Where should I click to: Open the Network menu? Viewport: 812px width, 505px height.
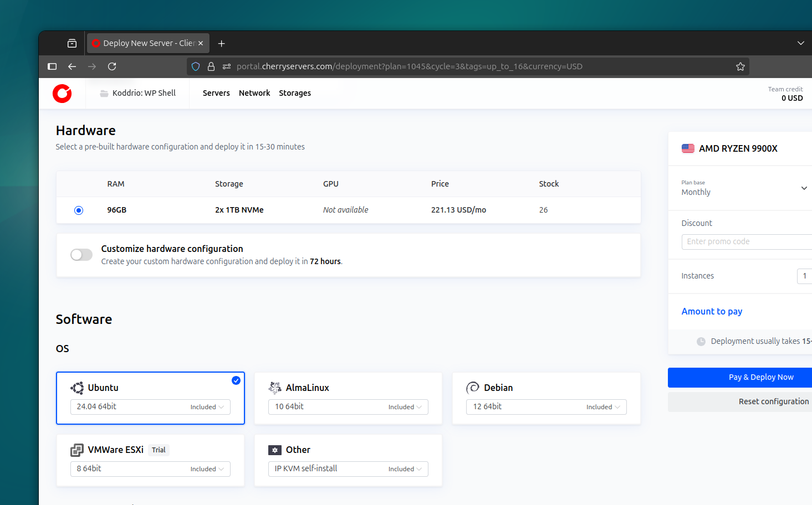click(254, 93)
